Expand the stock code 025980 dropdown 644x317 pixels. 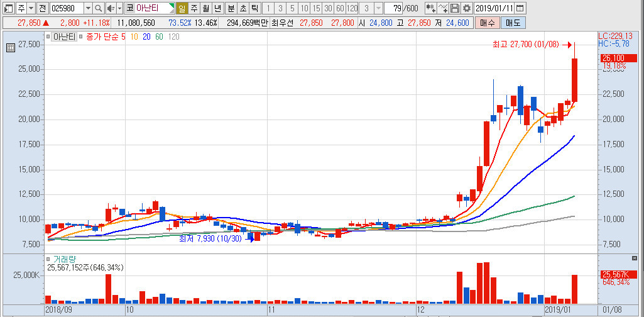click(x=89, y=8)
